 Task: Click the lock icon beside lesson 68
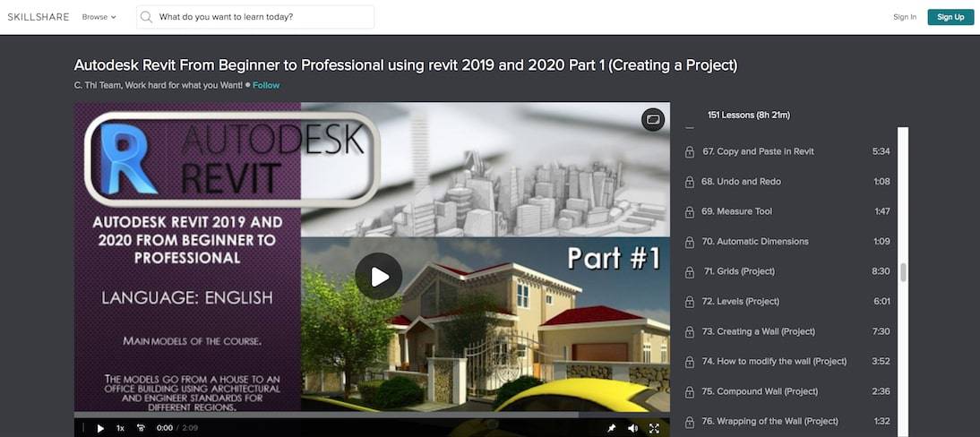point(690,182)
